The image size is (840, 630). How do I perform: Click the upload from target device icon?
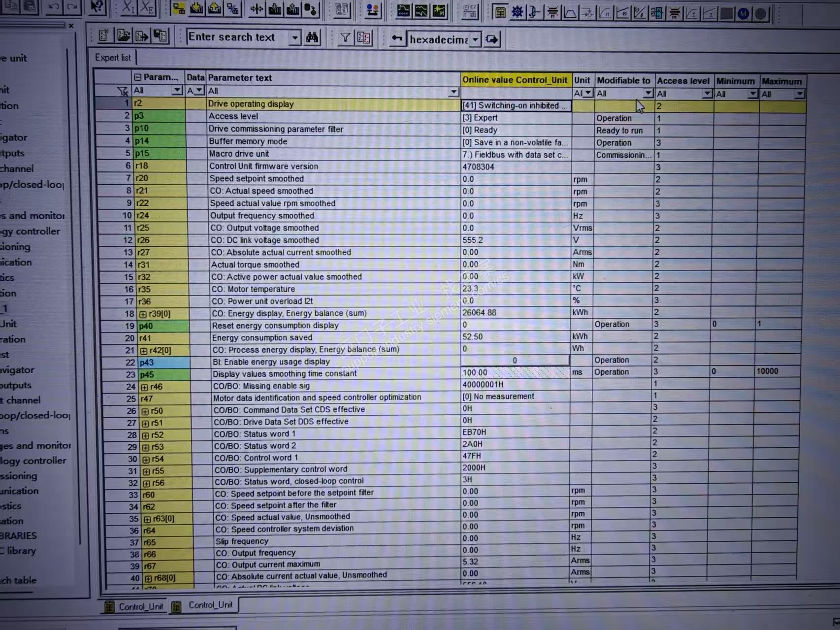pos(215,8)
